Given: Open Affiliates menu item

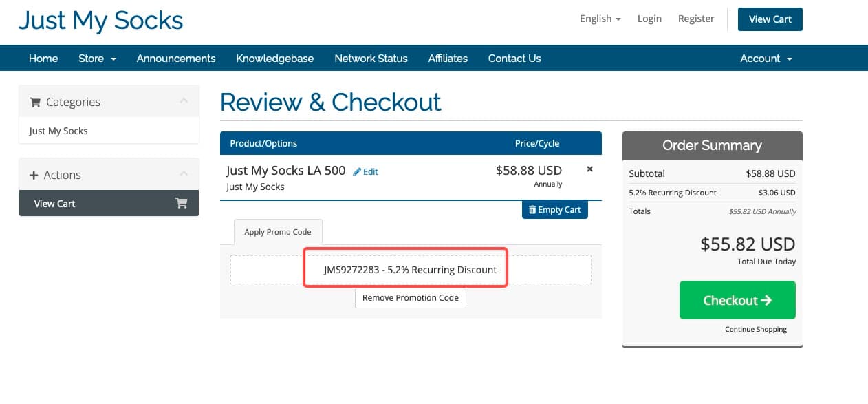Looking at the screenshot, I should [448, 59].
